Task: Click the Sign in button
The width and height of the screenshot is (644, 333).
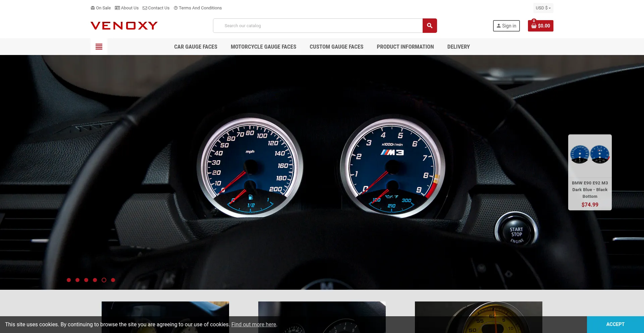Action: [506, 26]
